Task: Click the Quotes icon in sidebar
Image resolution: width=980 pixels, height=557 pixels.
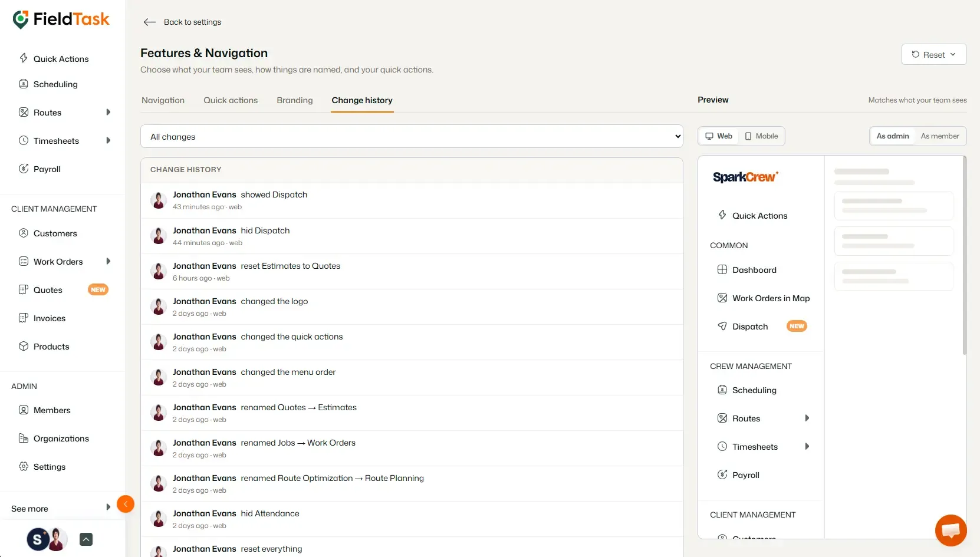Action: (x=24, y=289)
